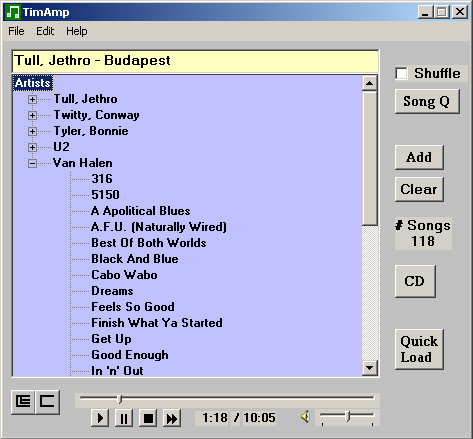The height and width of the screenshot is (439, 473).
Task: Click the CD button
Action: point(415,281)
